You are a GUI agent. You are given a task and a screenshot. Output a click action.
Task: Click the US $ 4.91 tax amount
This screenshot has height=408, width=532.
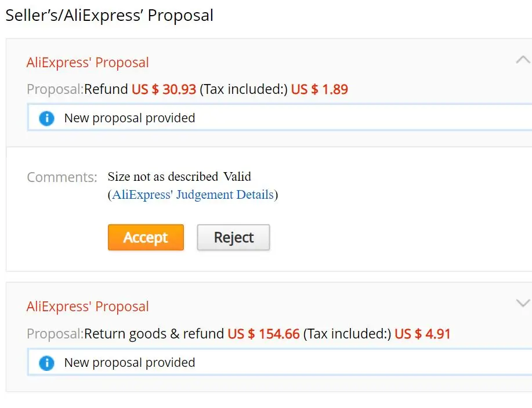pos(422,334)
